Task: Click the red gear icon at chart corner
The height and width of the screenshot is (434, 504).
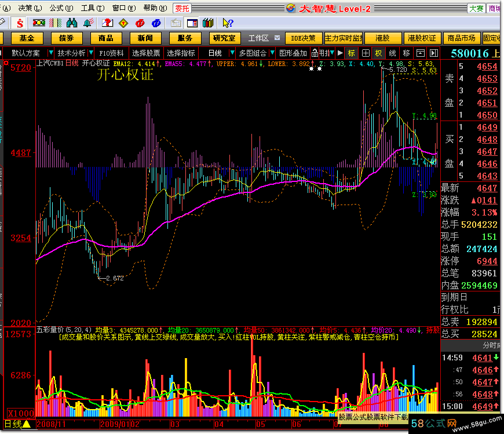Action: tap(6, 63)
